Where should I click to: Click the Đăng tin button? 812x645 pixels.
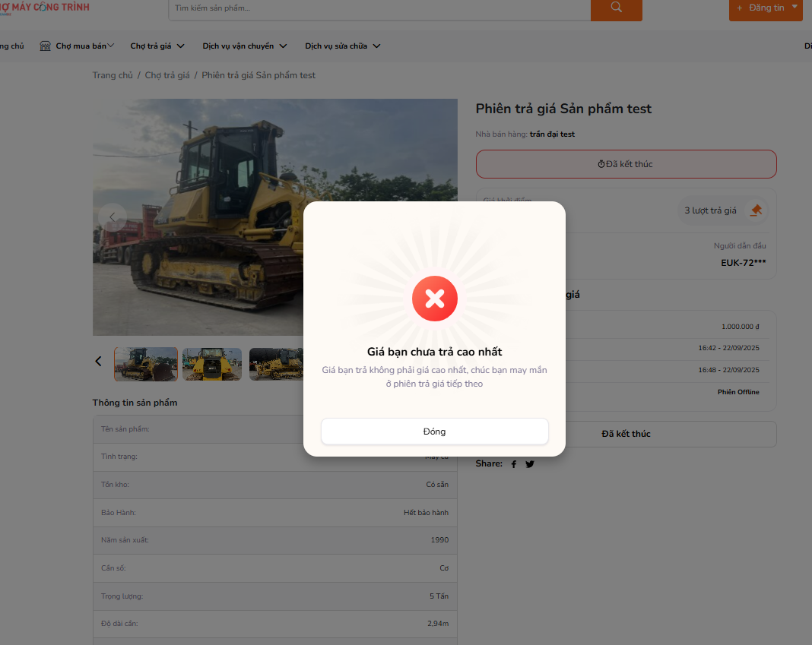pyautogui.click(x=760, y=8)
